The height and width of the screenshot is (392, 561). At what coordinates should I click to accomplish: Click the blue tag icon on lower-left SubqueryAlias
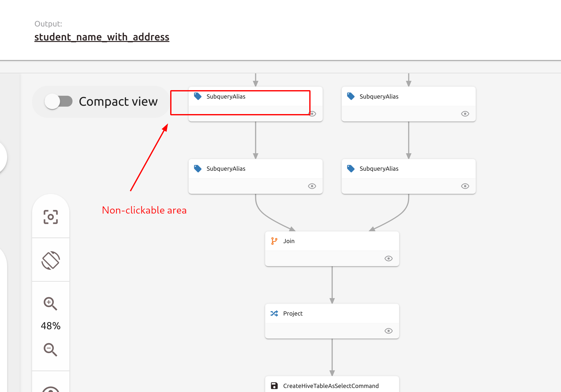198,168
